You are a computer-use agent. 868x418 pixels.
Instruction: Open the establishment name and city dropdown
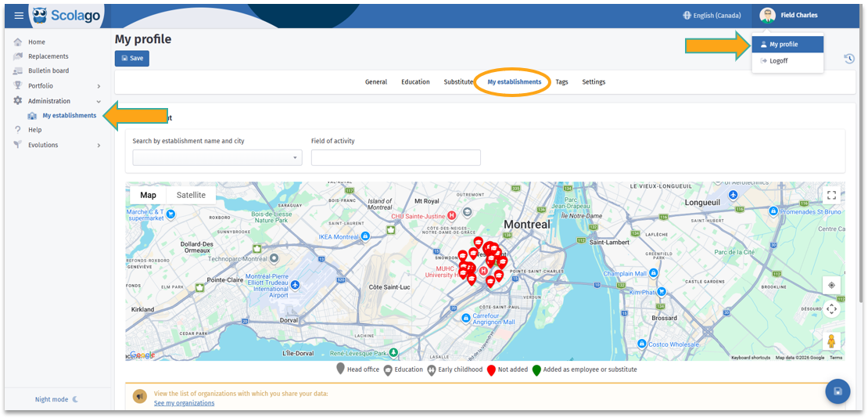coord(217,157)
